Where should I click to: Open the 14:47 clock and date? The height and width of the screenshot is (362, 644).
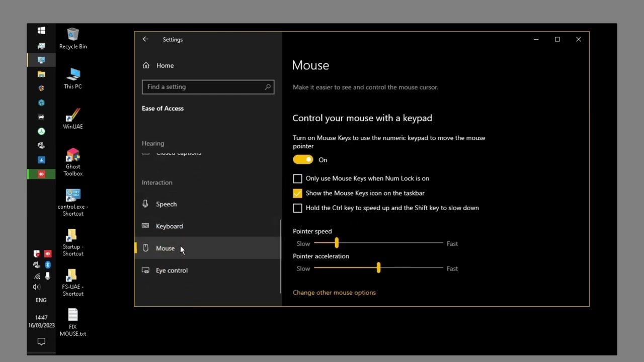pyautogui.click(x=41, y=322)
